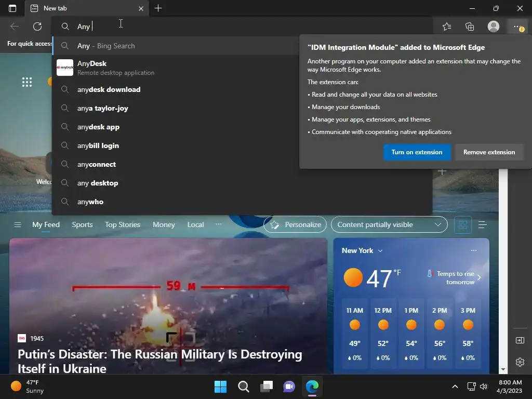Choose anybill login suggestion
This screenshot has height=399, width=532.
pos(176,145)
